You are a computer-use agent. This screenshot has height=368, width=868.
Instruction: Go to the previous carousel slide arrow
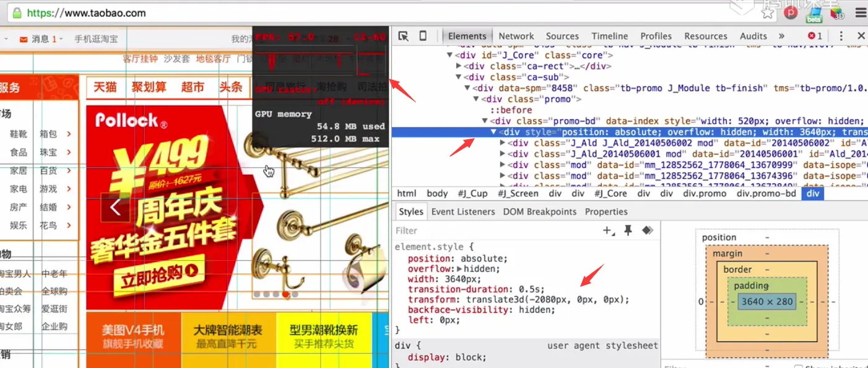[115, 208]
